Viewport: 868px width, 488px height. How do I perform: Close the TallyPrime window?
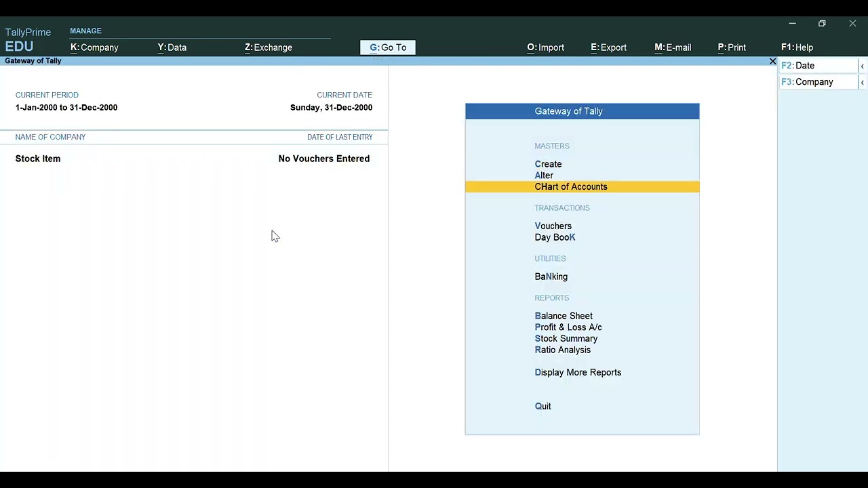point(852,24)
